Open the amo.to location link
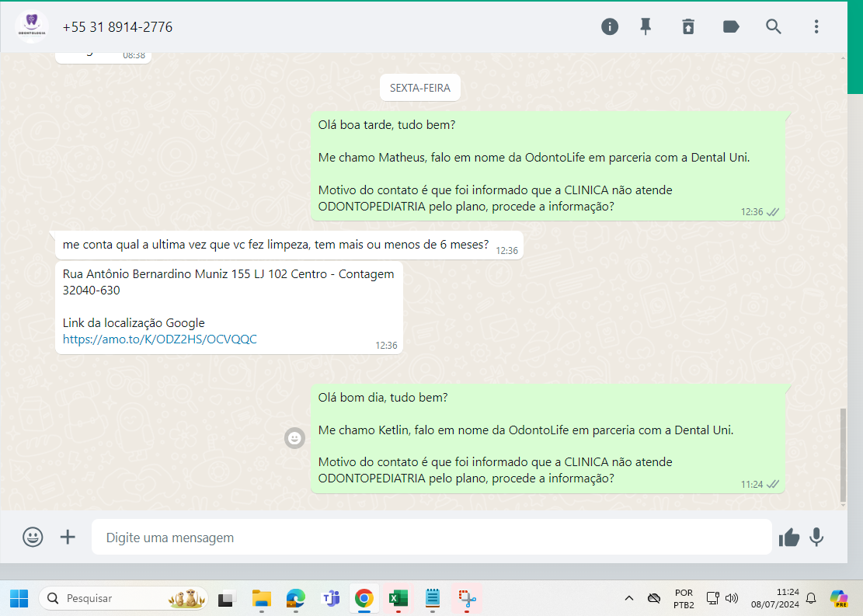Image resolution: width=863 pixels, height=616 pixels. point(159,339)
